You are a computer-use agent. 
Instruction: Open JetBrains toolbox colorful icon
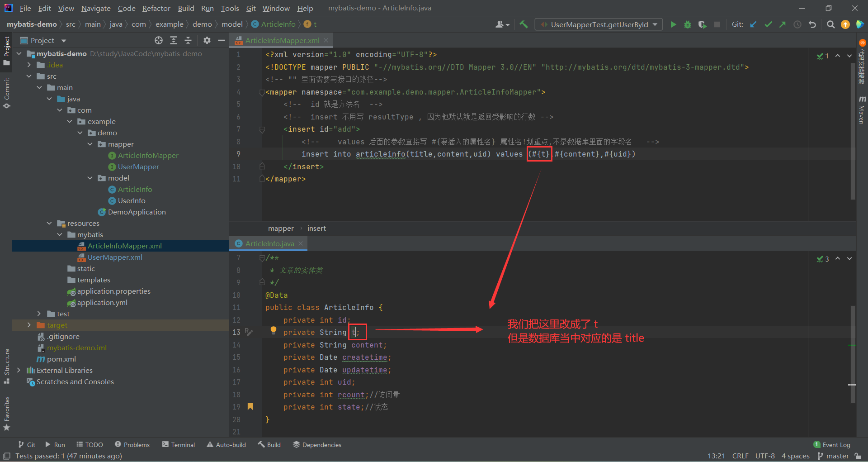[860, 24]
